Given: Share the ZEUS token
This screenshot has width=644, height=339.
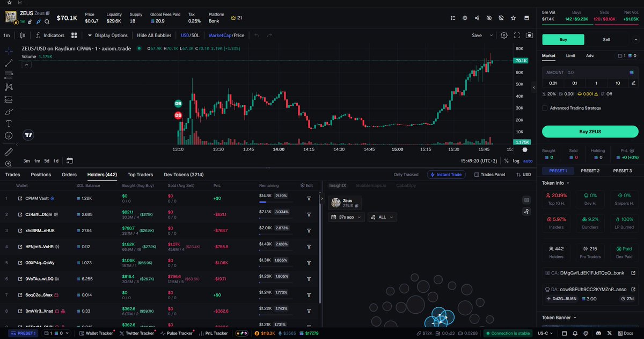Looking at the screenshot, I should click(477, 18).
